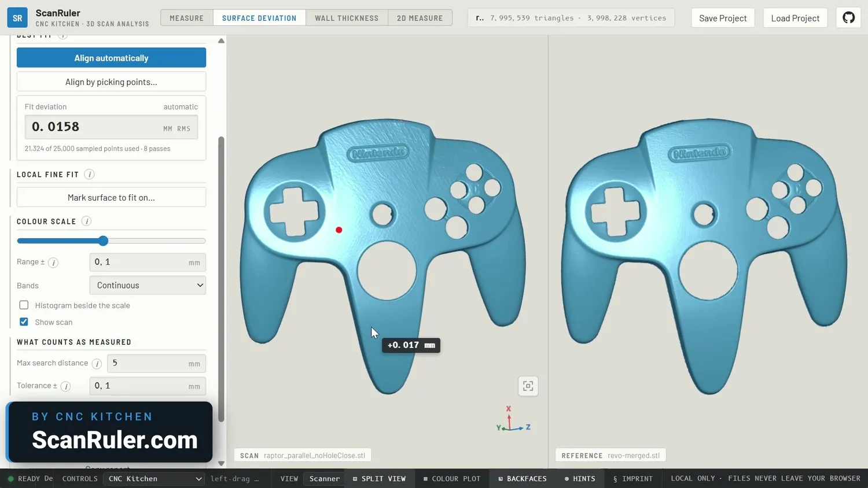Click the sidebar scroll-down arrow
The width and height of the screenshot is (868, 488).
tap(221, 463)
